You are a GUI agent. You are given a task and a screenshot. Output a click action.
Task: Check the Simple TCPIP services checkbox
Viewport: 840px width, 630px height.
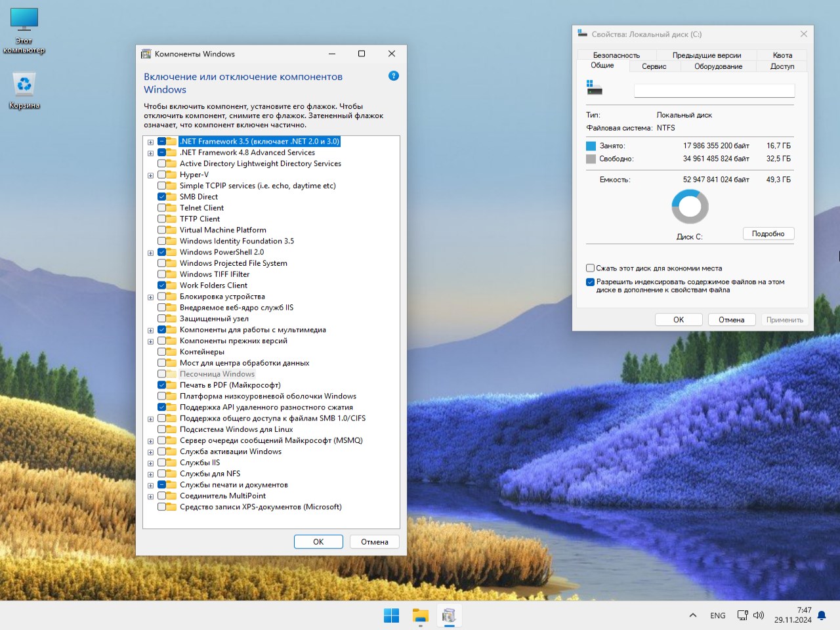(x=161, y=186)
